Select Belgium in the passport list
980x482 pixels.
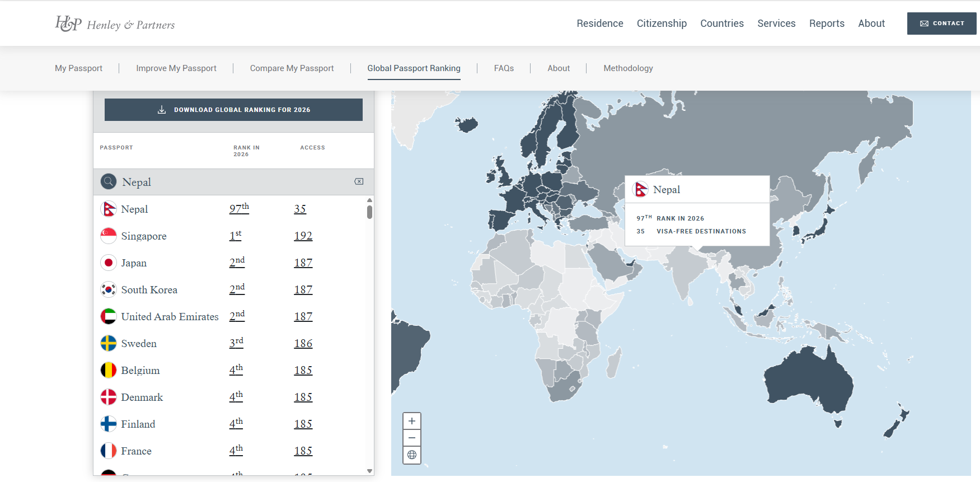[140, 370]
